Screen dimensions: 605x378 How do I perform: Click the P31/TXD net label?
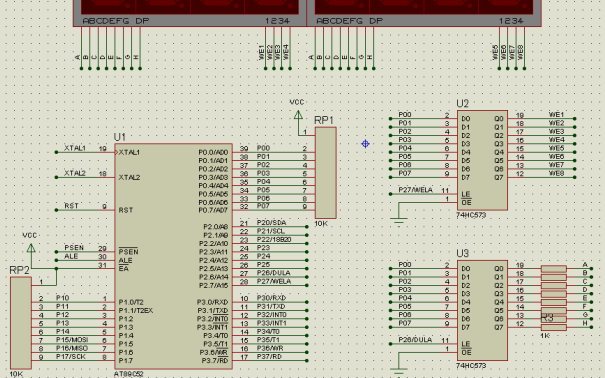coord(271,306)
